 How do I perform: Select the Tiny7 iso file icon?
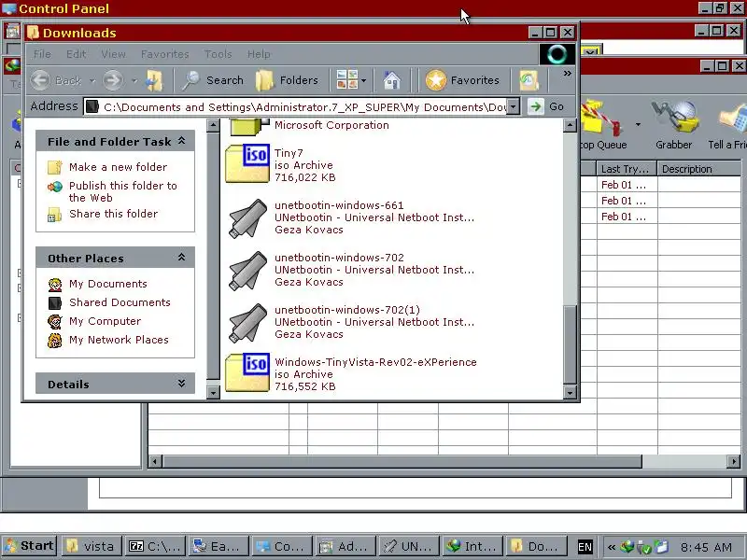[x=247, y=164]
